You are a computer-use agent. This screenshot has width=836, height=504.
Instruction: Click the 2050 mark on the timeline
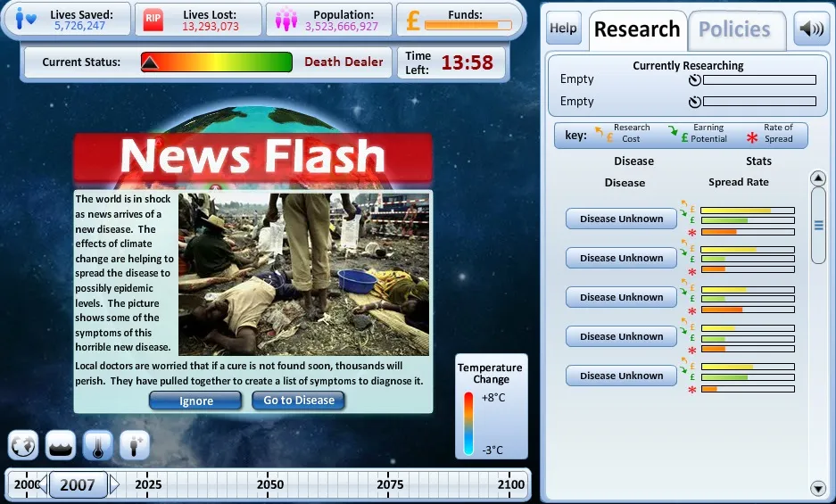[x=269, y=484]
